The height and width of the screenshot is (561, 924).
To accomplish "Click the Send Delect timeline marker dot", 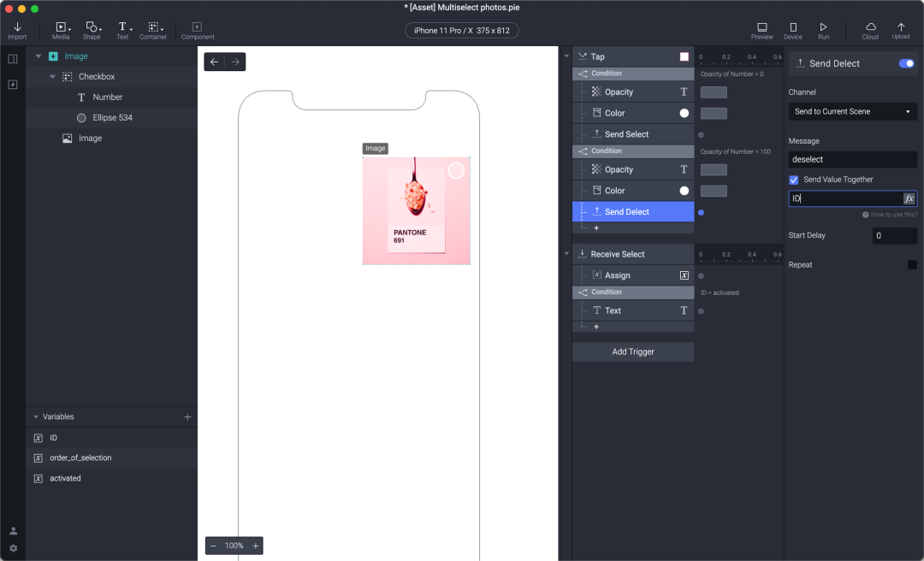I will (702, 212).
